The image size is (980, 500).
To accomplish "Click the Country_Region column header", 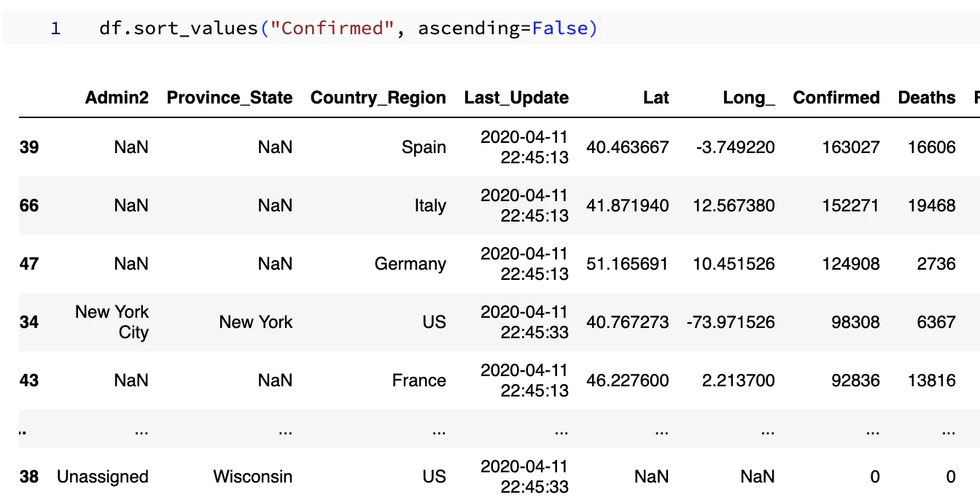I will [x=378, y=98].
